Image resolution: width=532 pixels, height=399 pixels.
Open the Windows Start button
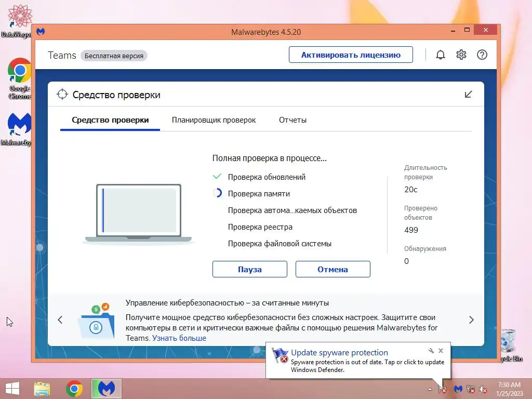pyautogui.click(x=12, y=389)
